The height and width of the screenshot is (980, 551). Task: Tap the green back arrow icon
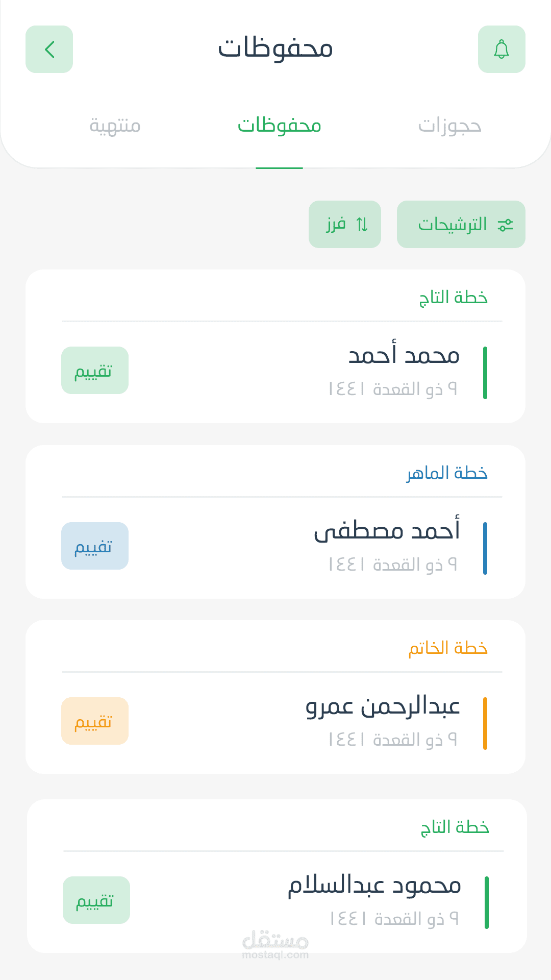click(49, 50)
